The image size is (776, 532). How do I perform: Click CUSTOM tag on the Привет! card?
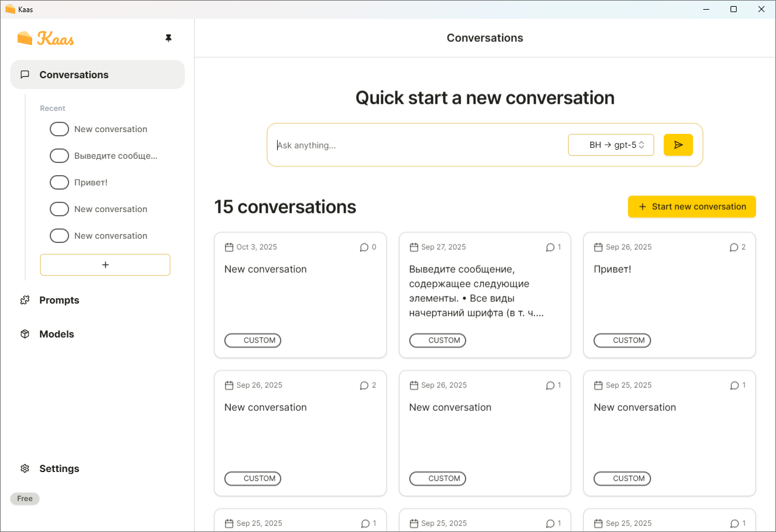pos(622,341)
